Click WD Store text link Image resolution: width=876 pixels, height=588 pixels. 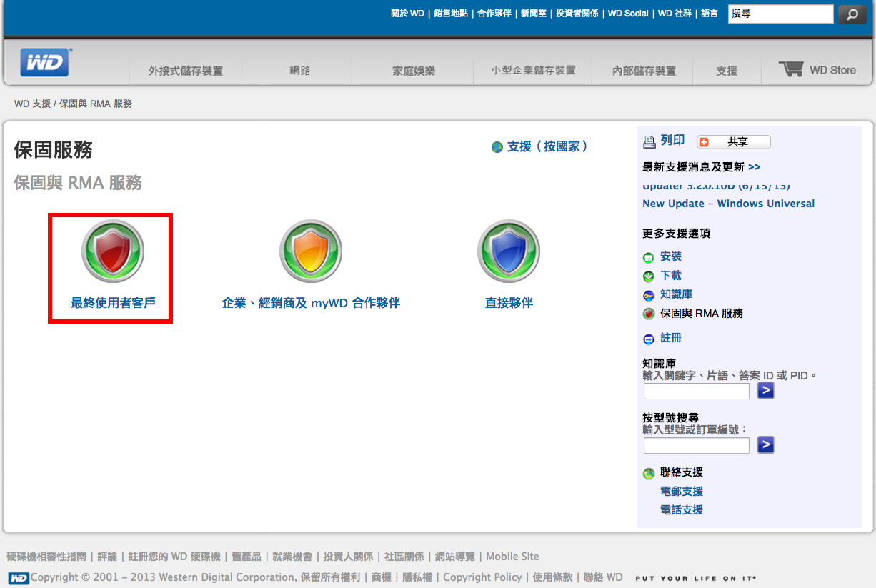(832, 70)
